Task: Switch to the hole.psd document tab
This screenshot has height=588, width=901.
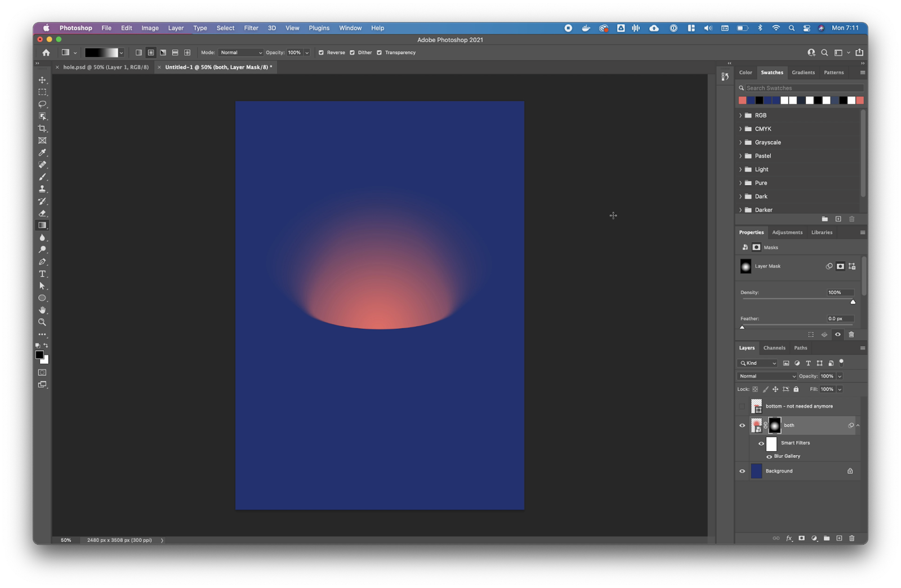Action: pos(106,67)
